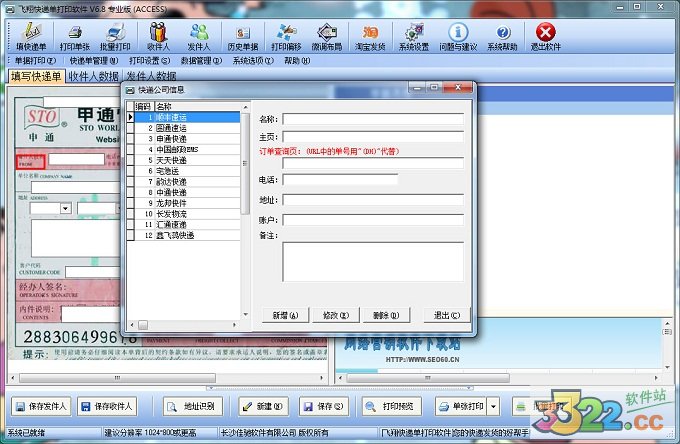This screenshot has height=444, width=680.
Task: Open the 发件人 toolbar icon
Action: (x=199, y=36)
